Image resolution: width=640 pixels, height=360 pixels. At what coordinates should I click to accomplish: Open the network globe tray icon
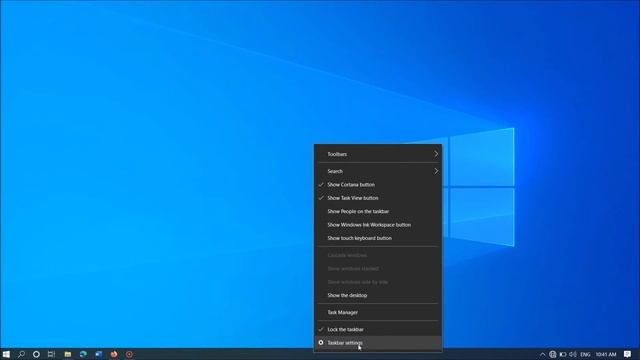click(553, 354)
